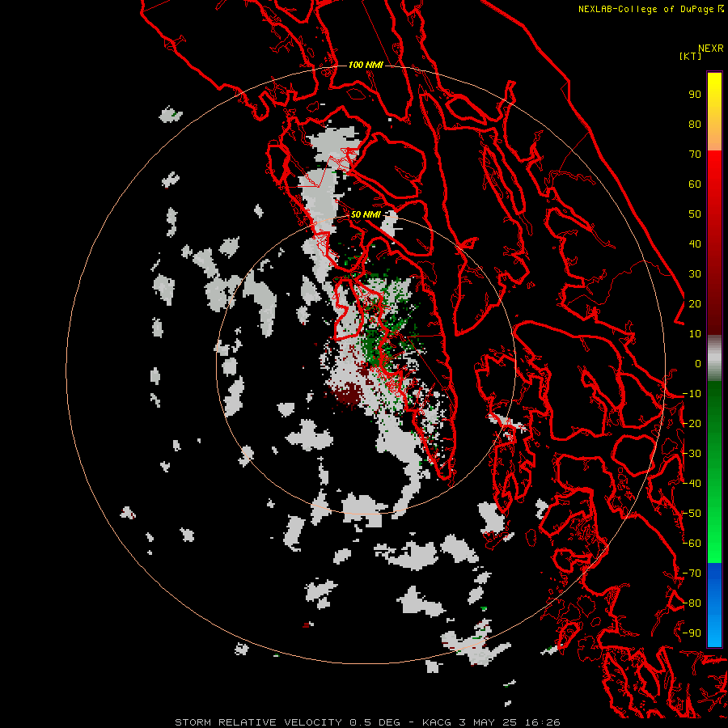The image size is (728, 728).
Task: Click the 60 value on velocity scale
Action: 695,184
